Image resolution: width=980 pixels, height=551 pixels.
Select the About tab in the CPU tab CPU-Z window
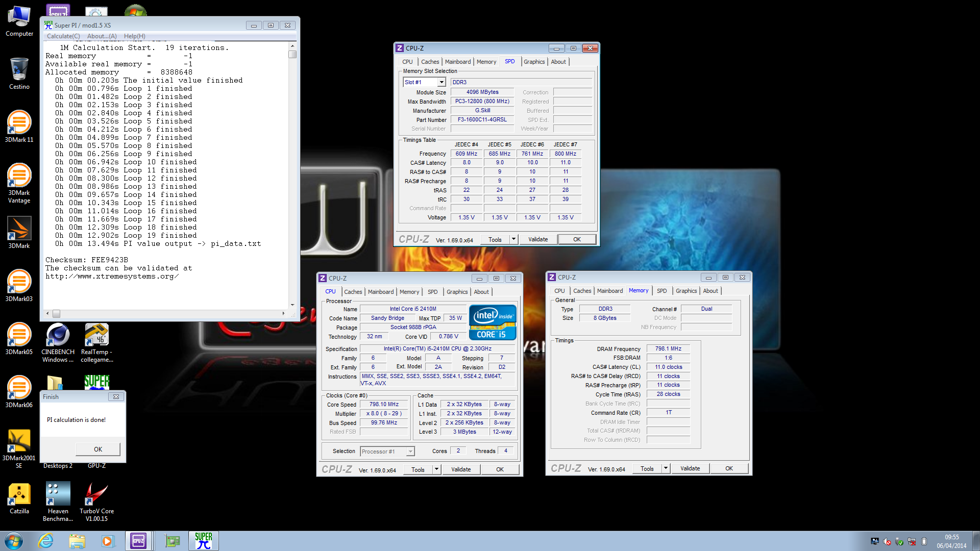point(481,292)
